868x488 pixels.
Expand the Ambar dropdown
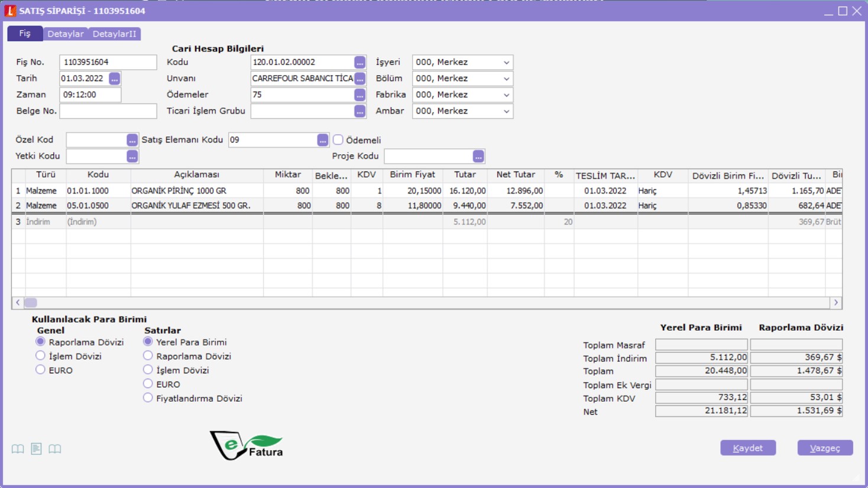click(x=506, y=111)
